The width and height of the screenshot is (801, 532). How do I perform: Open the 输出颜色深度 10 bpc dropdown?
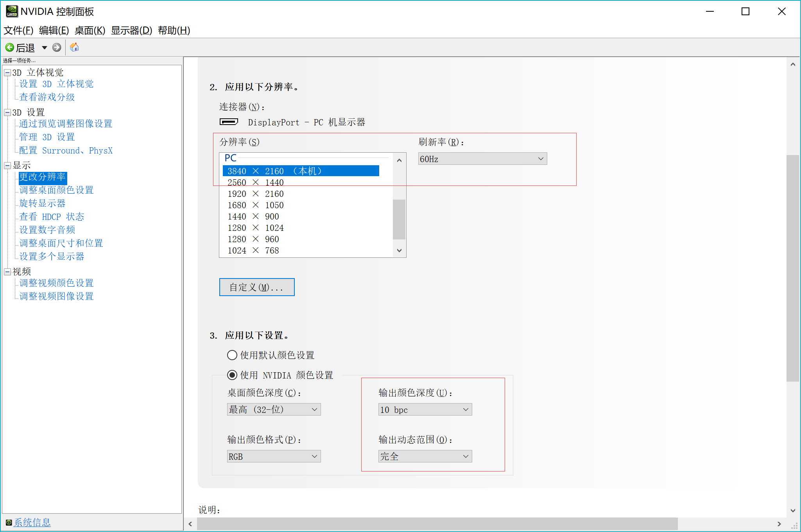(425, 410)
